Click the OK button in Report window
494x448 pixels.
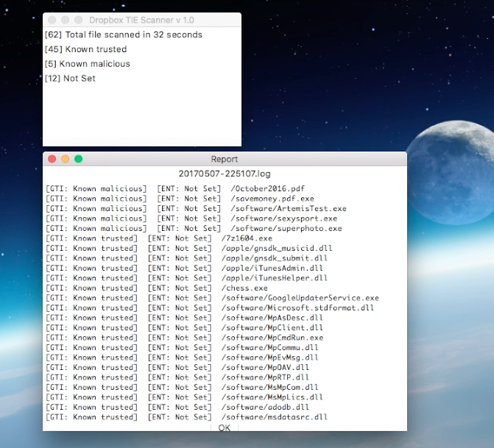[225, 427]
